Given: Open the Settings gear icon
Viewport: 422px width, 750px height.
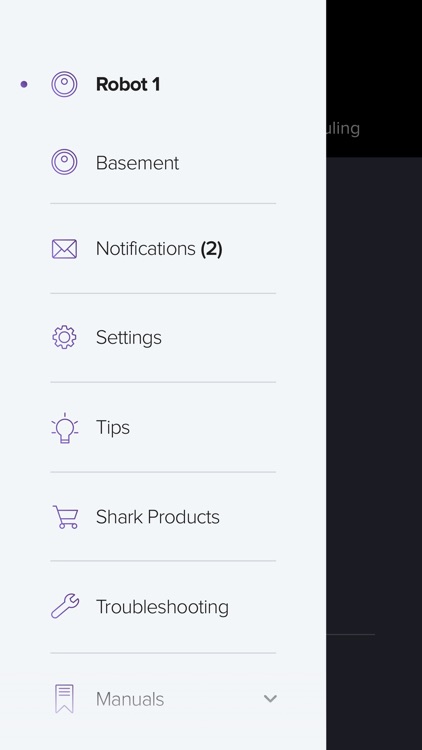Looking at the screenshot, I should (64, 337).
